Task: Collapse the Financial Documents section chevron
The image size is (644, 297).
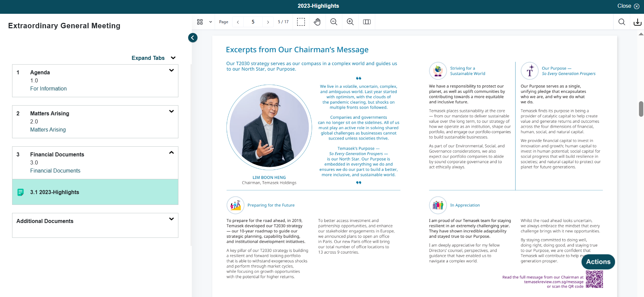Action: [x=171, y=152]
